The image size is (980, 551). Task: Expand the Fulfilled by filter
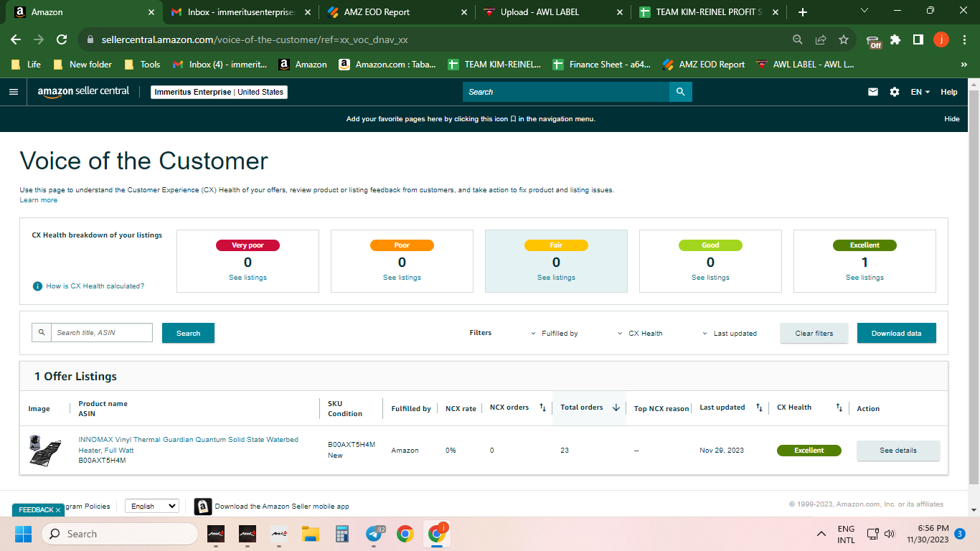(555, 334)
